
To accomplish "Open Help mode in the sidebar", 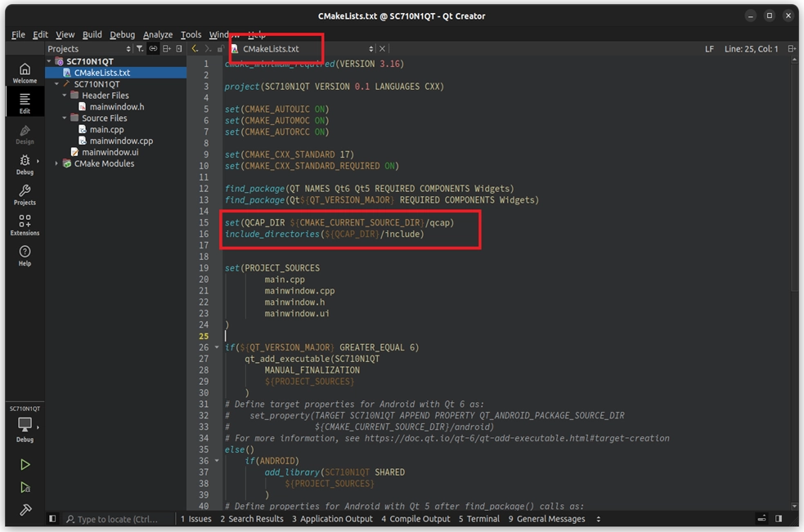I will pos(25,256).
